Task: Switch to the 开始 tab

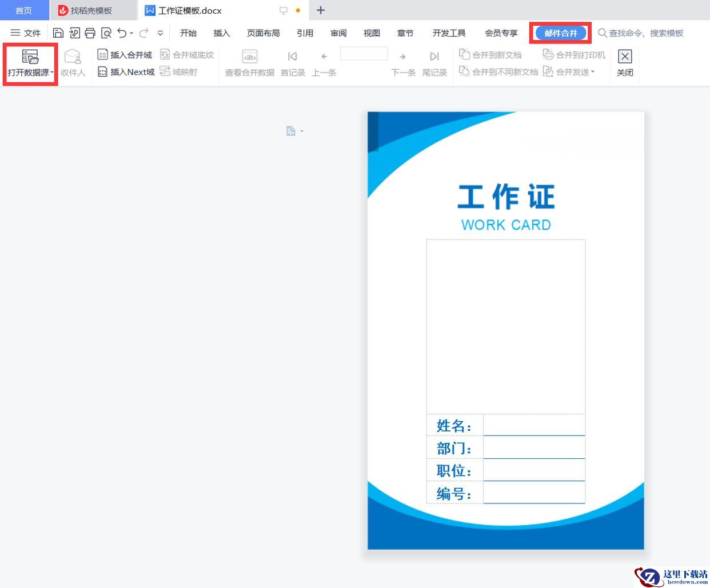Action: [188, 33]
